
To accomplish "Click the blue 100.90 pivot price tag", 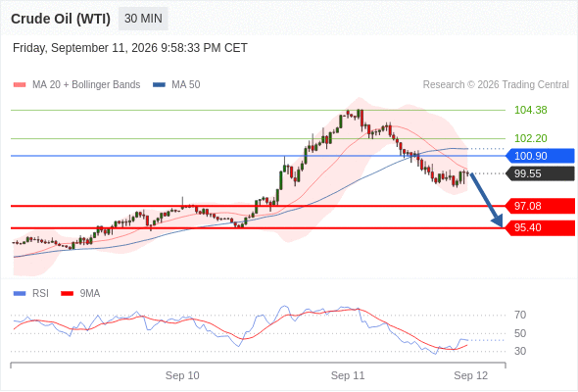I will pyautogui.click(x=540, y=156).
